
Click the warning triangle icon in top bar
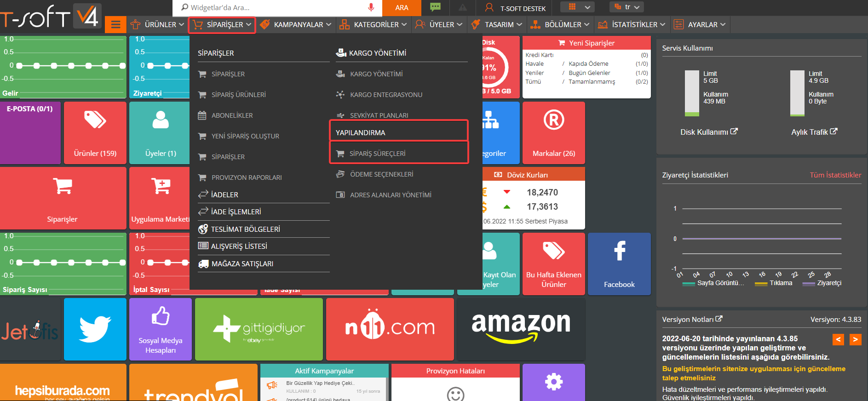tap(463, 7)
